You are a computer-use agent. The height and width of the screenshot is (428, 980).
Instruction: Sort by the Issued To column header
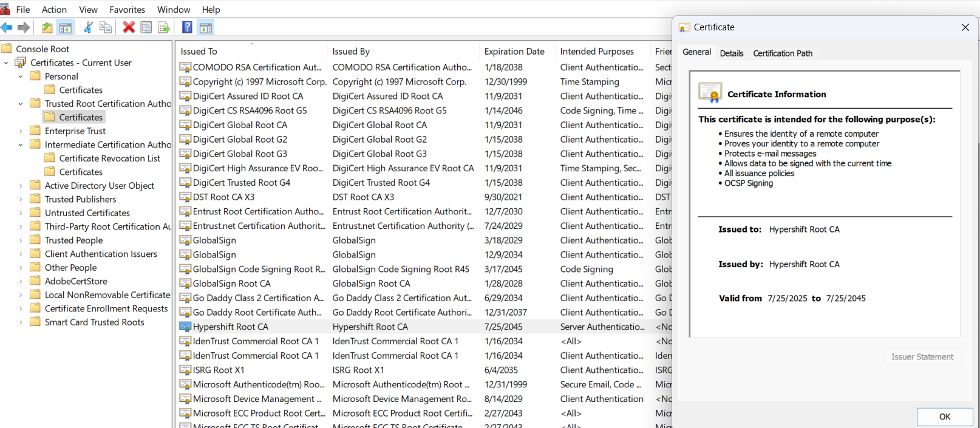pyautogui.click(x=252, y=52)
